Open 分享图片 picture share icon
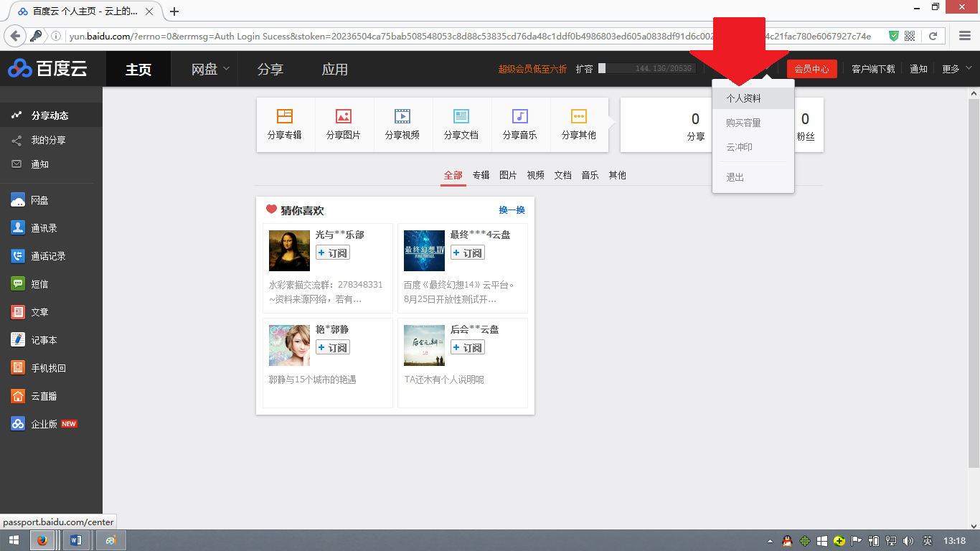 pyautogui.click(x=344, y=124)
